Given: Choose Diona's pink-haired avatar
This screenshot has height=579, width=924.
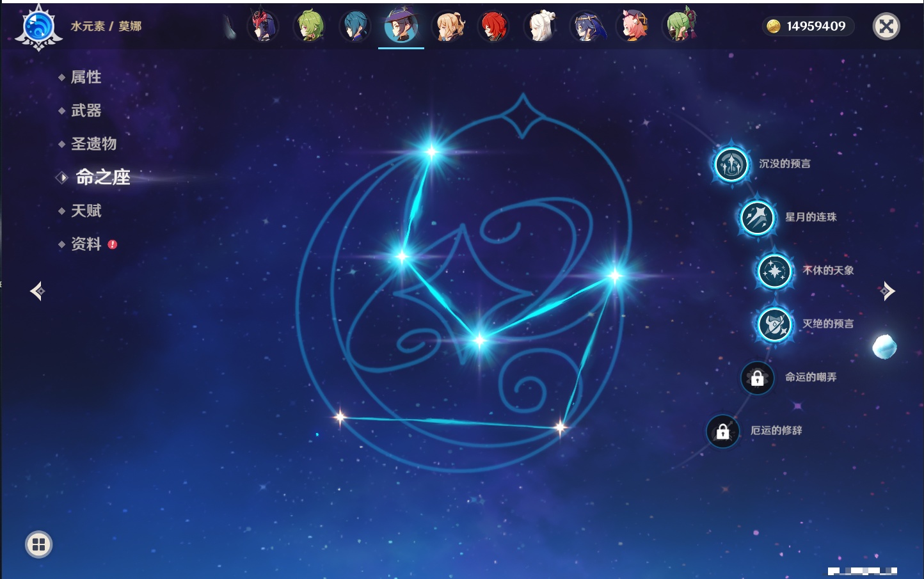Looking at the screenshot, I should pyautogui.click(x=633, y=26).
